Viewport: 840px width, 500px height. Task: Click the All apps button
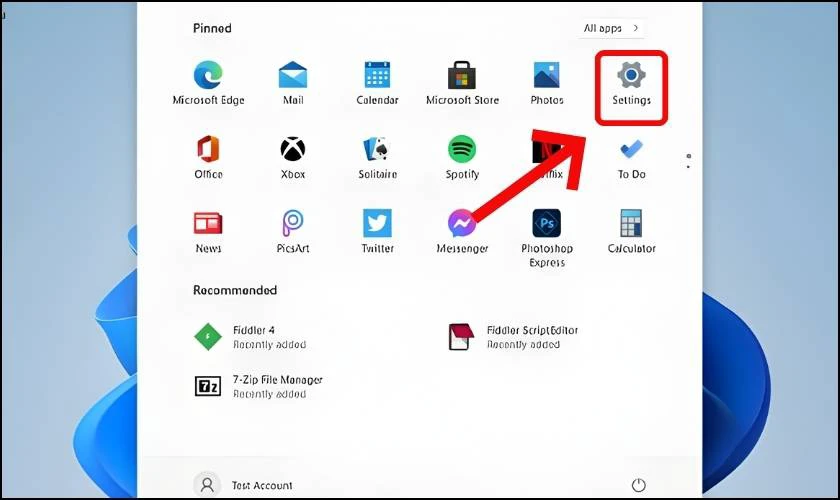[611, 28]
